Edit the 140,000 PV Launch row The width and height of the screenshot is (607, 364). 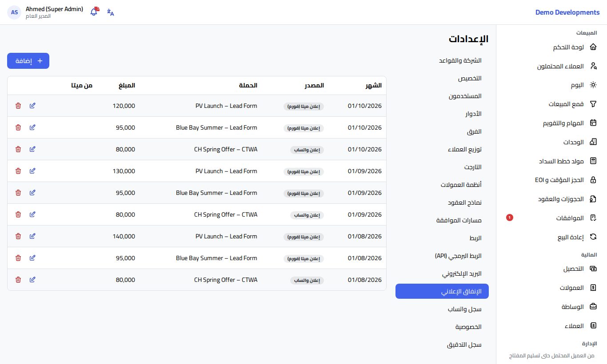click(32, 236)
